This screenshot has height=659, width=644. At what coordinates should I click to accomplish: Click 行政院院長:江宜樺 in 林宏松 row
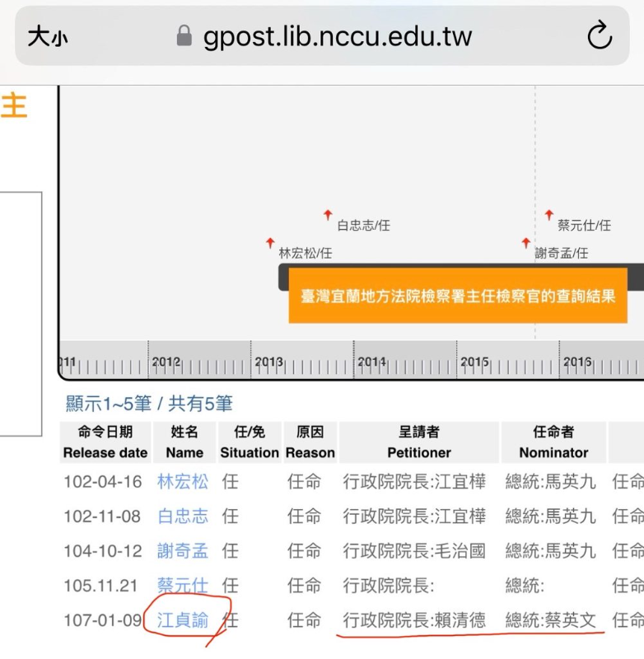414,482
